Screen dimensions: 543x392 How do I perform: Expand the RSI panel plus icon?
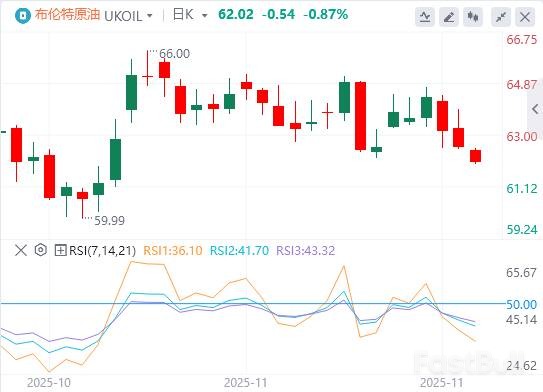(x=61, y=250)
